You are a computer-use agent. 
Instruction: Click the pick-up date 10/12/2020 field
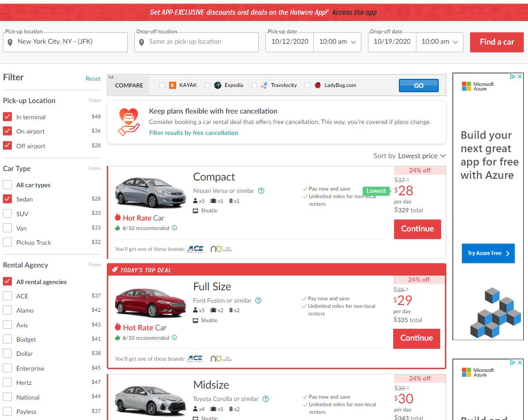[290, 42]
